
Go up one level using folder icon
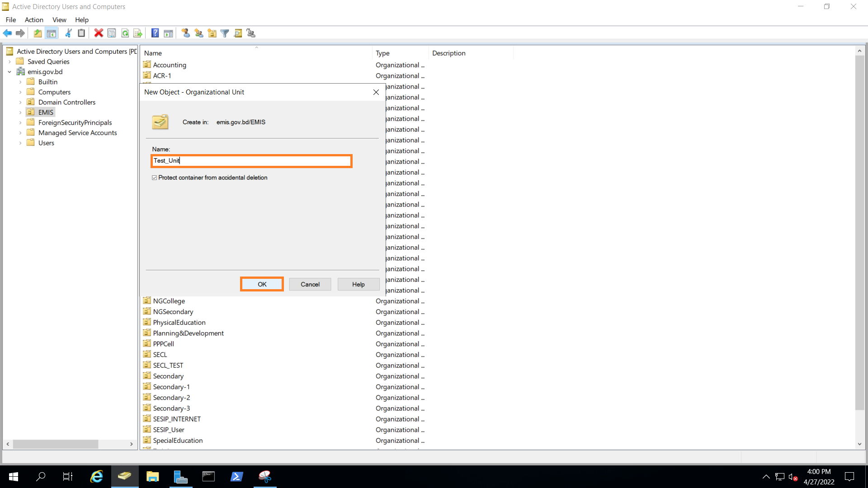38,33
